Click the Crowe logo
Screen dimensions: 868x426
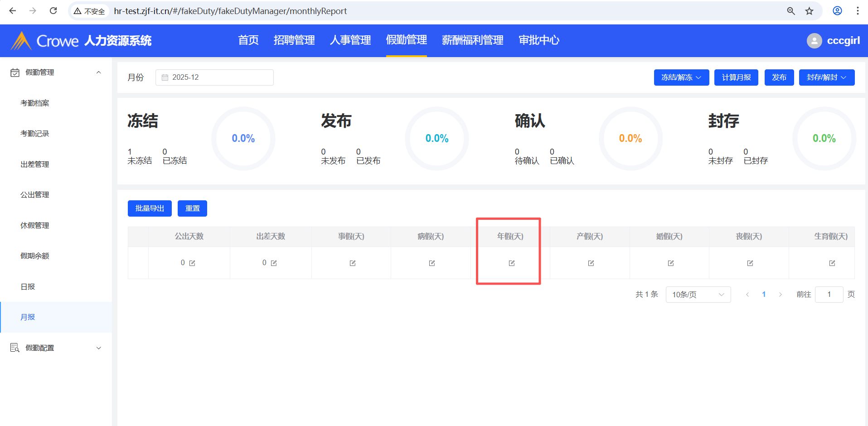44,41
